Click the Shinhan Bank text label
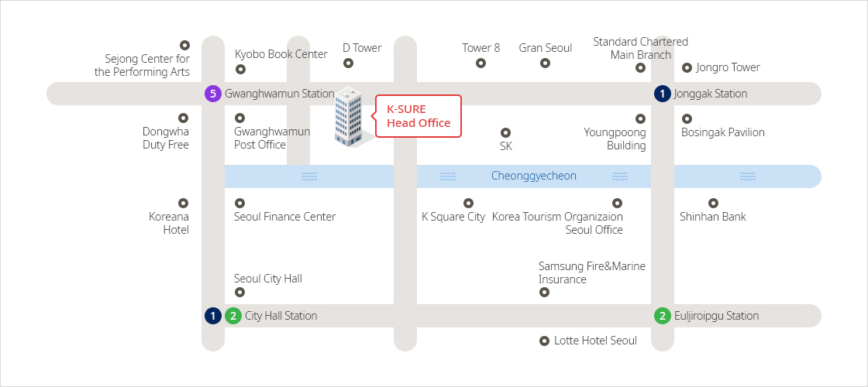Image resolution: width=868 pixels, height=387 pixels. pos(713,217)
